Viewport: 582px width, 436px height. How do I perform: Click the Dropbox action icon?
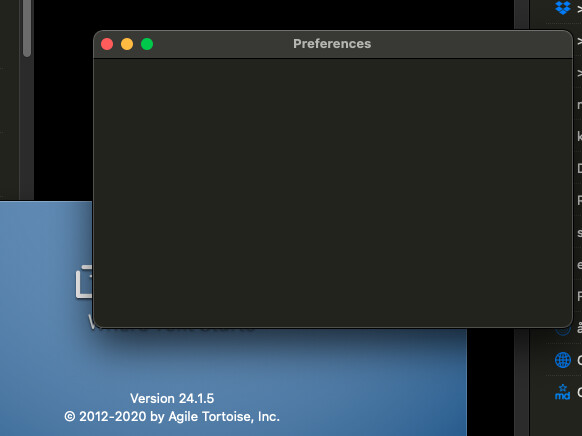(x=563, y=7)
